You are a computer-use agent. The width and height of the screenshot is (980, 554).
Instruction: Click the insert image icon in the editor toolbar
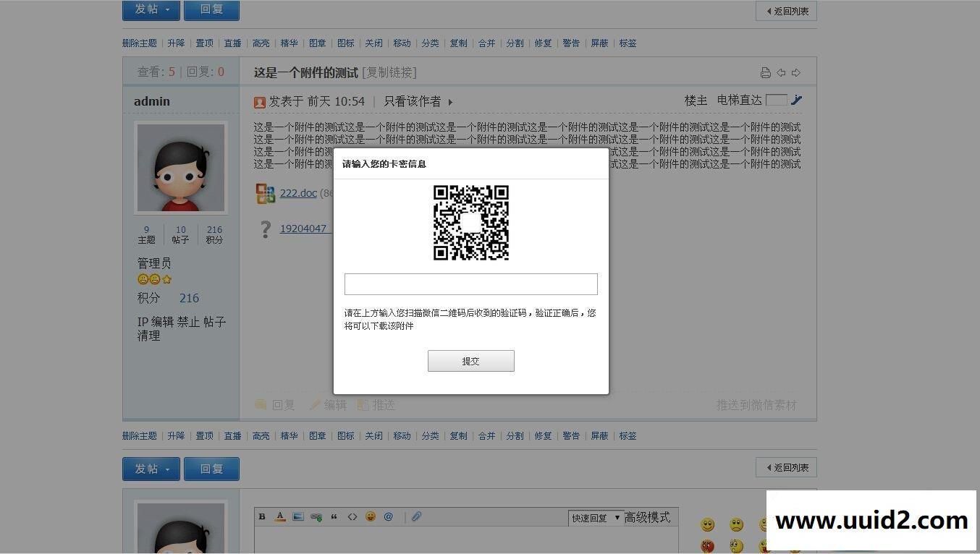pyautogui.click(x=297, y=516)
